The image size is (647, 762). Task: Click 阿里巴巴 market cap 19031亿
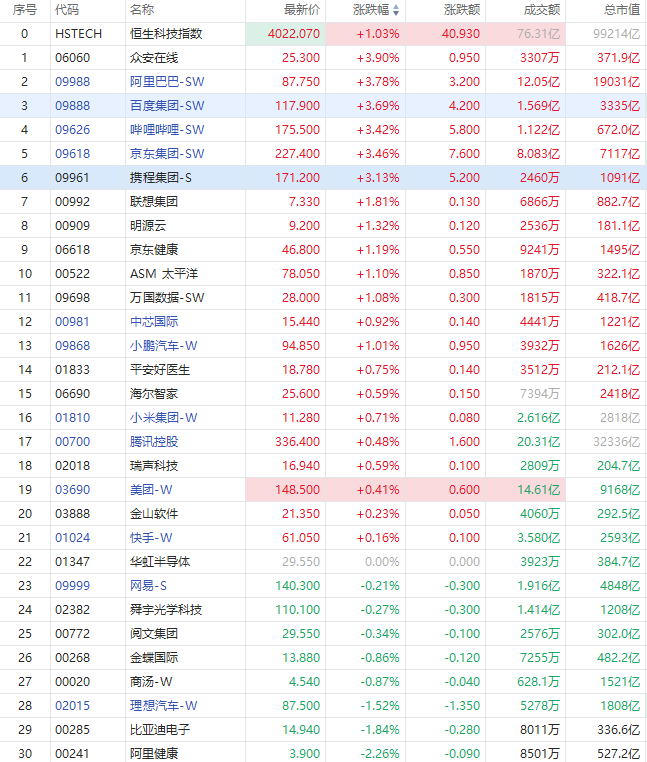[616, 82]
